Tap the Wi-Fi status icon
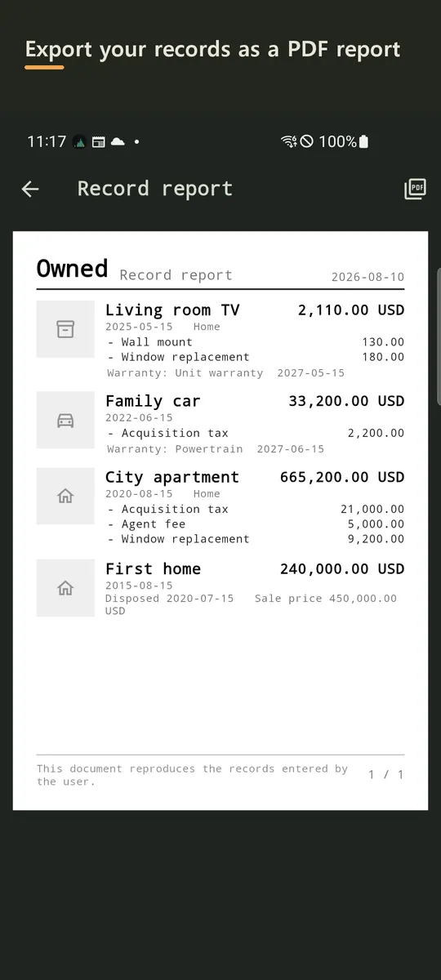This screenshot has width=441, height=980. 288,141
